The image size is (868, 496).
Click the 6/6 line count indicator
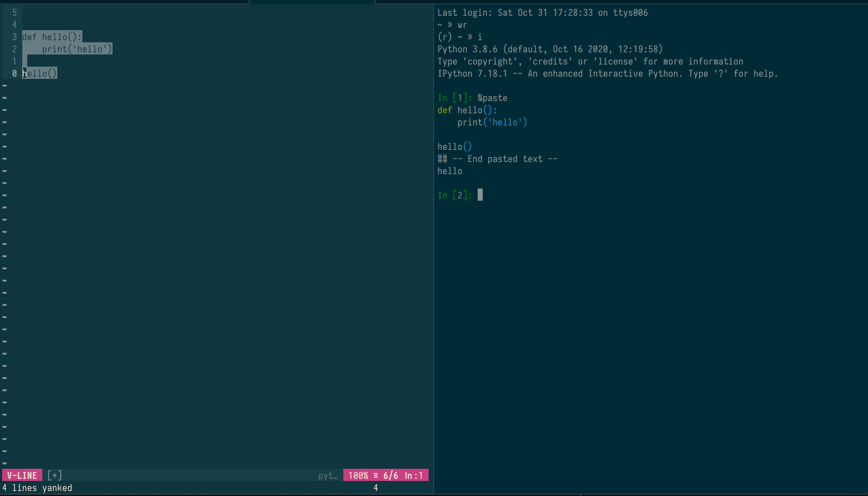[390, 475]
